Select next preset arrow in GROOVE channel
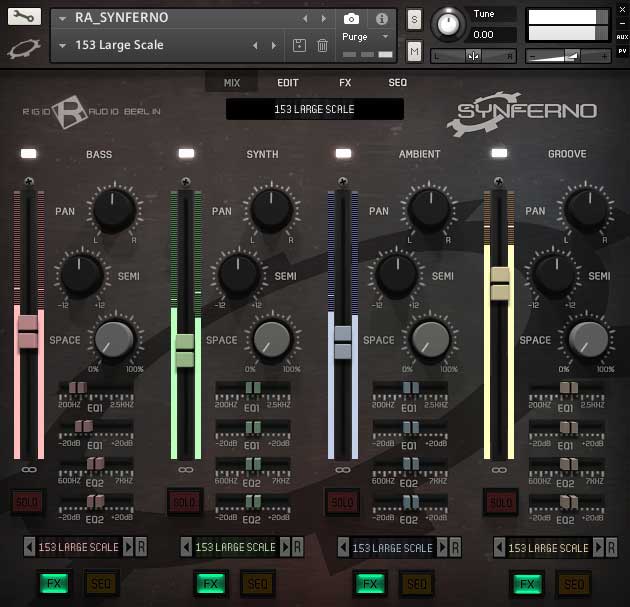Viewport: 630px width, 607px height. [x=598, y=547]
